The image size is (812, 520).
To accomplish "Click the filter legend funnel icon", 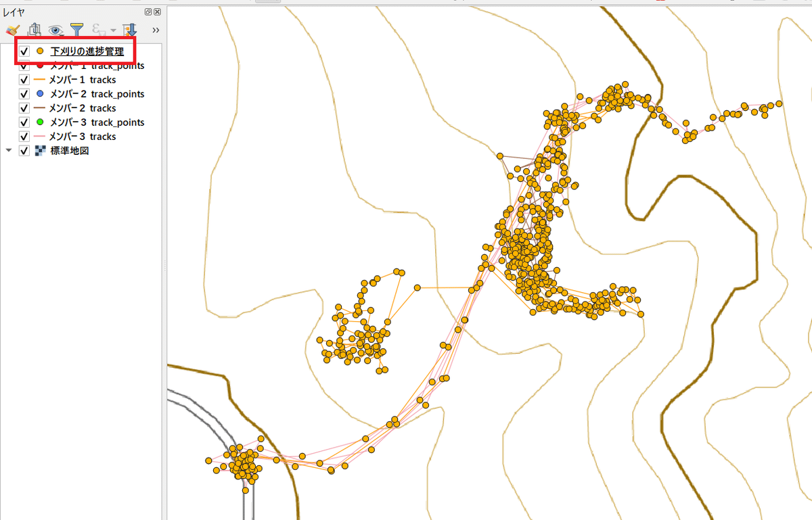I will click(76, 30).
